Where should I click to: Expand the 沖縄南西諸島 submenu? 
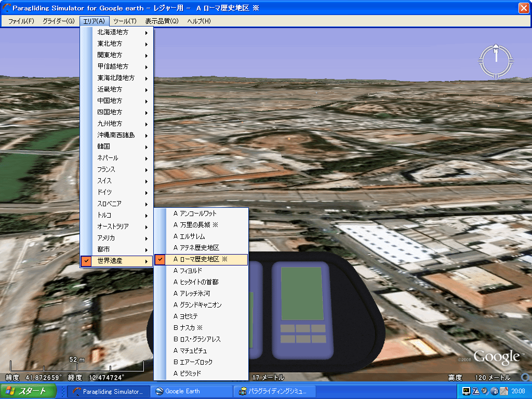click(x=117, y=136)
